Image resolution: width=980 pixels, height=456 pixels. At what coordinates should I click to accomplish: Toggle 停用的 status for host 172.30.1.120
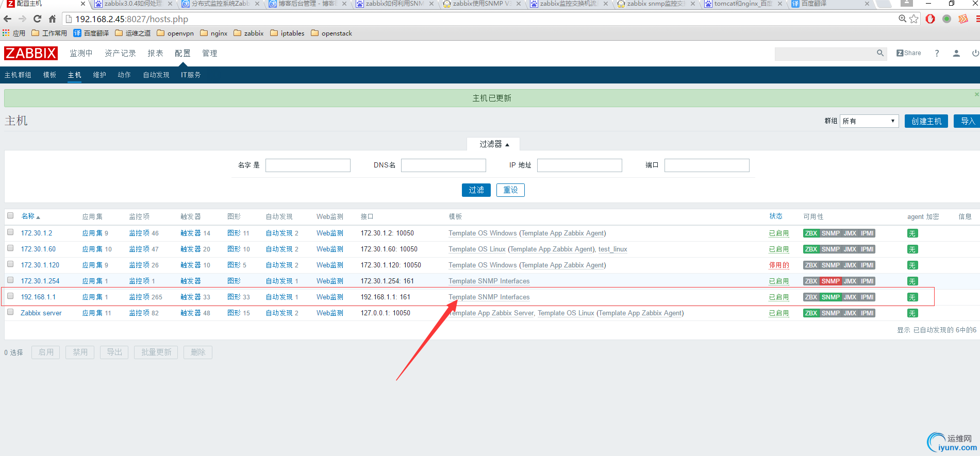(x=779, y=265)
